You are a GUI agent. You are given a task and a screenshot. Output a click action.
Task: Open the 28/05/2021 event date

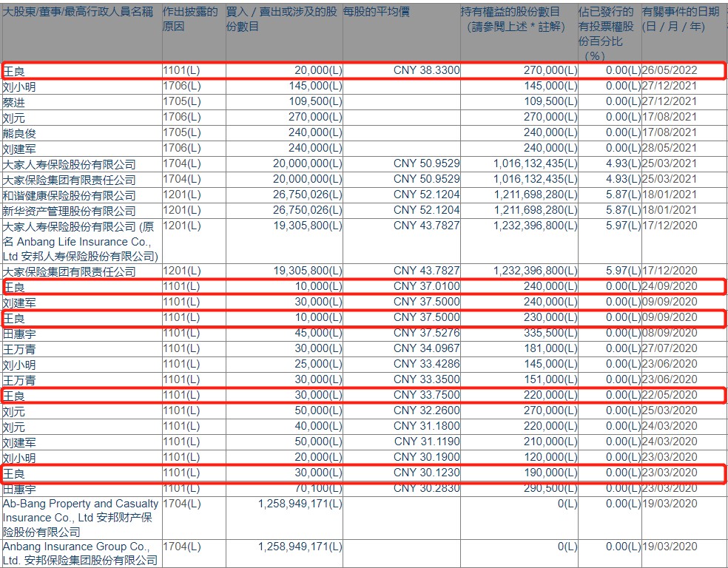[x=670, y=148]
